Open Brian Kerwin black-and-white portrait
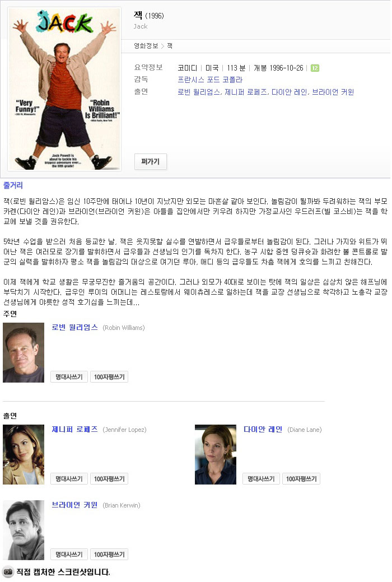The width and height of the screenshot is (392, 582). pyautogui.click(x=24, y=530)
